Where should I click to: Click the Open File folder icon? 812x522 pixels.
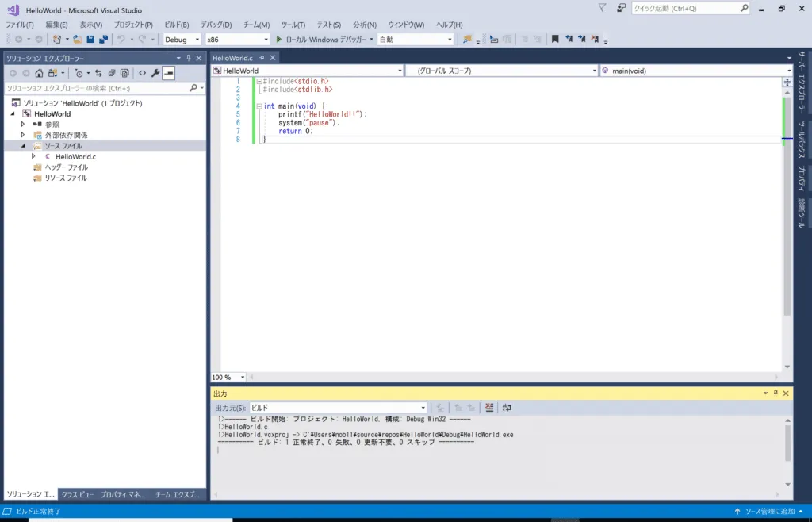click(77, 40)
